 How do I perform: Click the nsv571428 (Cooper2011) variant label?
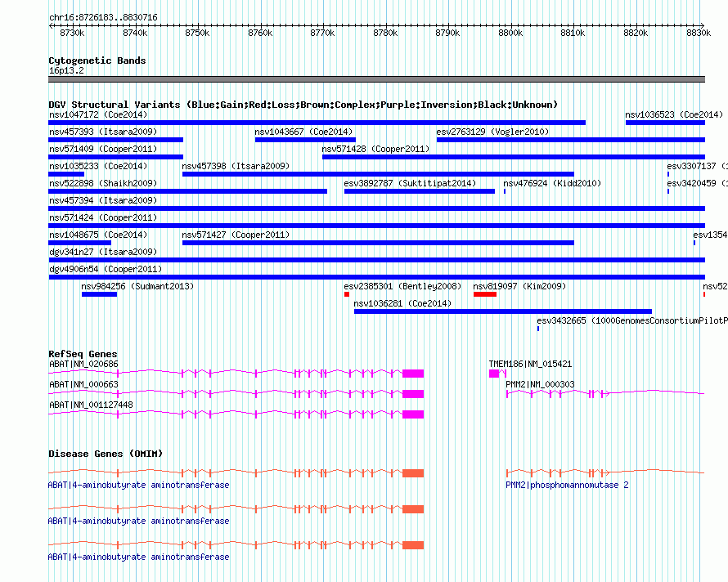tap(375, 149)
